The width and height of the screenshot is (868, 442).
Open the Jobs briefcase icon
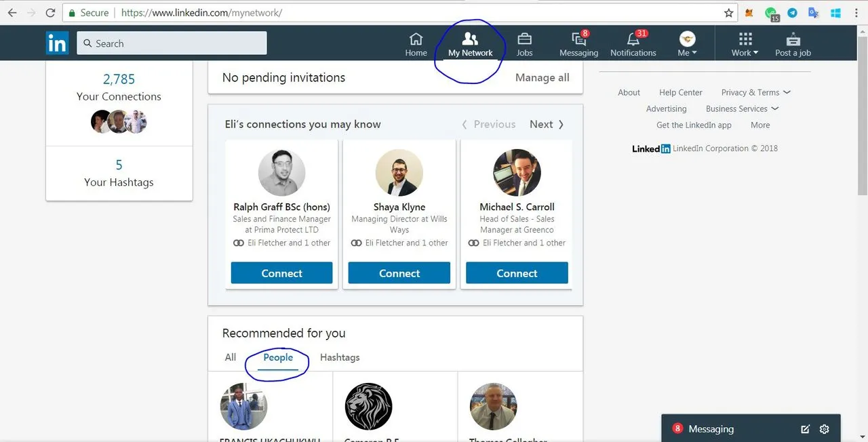524,44
